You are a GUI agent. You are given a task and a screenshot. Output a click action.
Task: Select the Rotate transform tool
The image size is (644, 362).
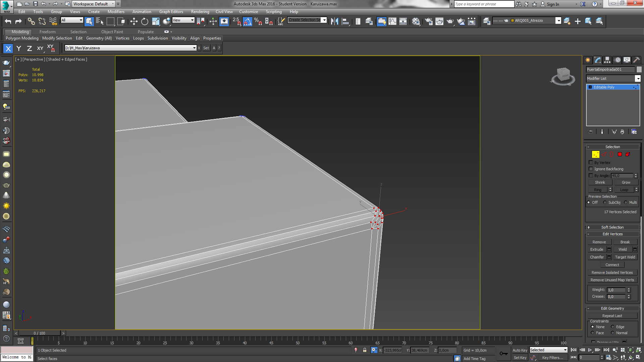tap(145, 21)
